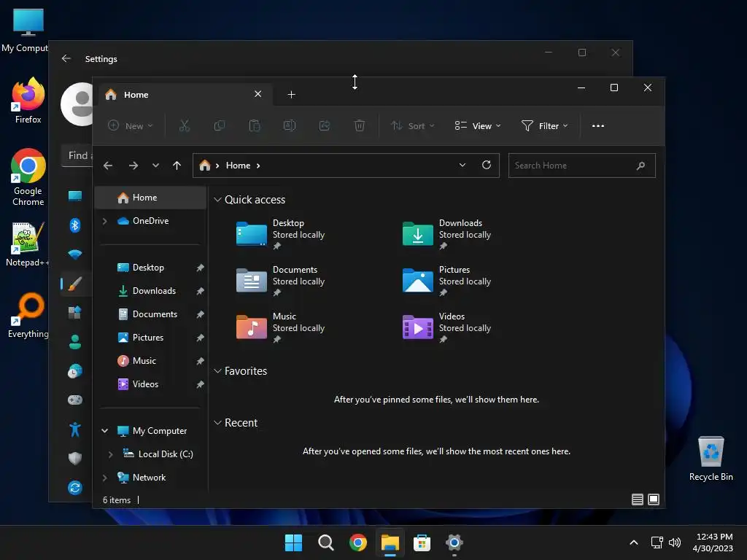
Task: Show hidden system tray icons
Action: pos(634,542)
